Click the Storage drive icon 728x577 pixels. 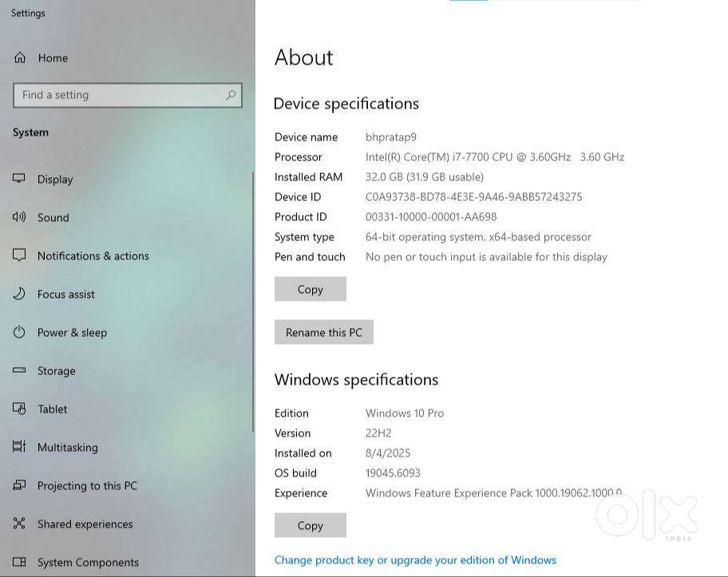[20, 370]
